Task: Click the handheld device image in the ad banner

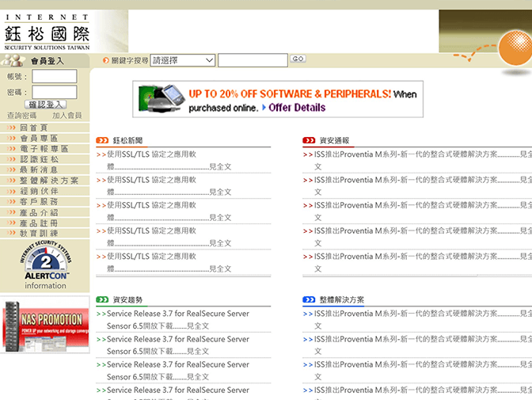Action: coord(162,98)
